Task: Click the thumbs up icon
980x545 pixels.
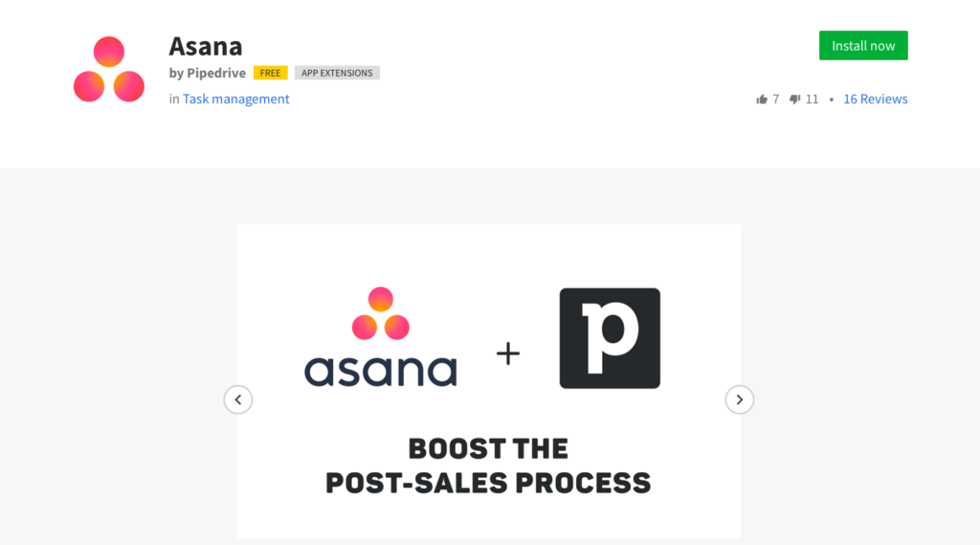Action: tap(762, 99)
